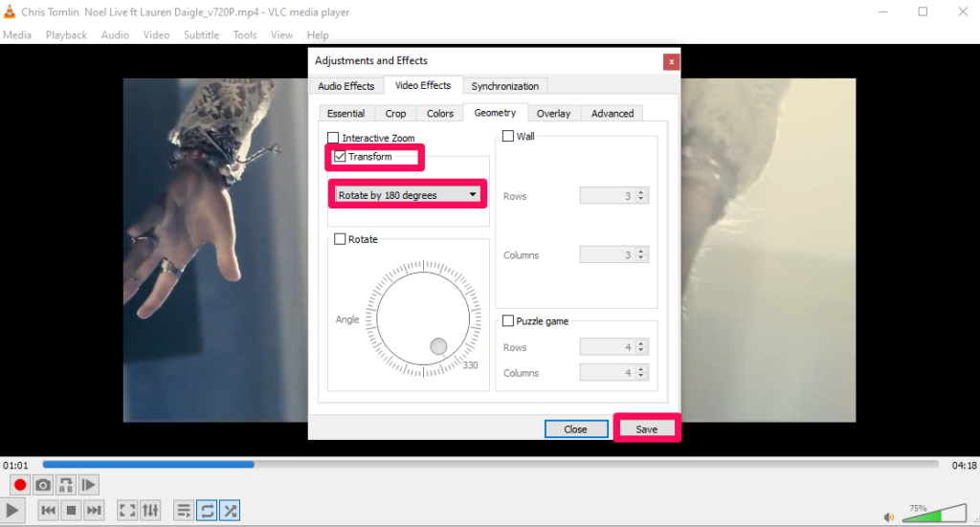Click the playback seek bar

pos(491,464)
